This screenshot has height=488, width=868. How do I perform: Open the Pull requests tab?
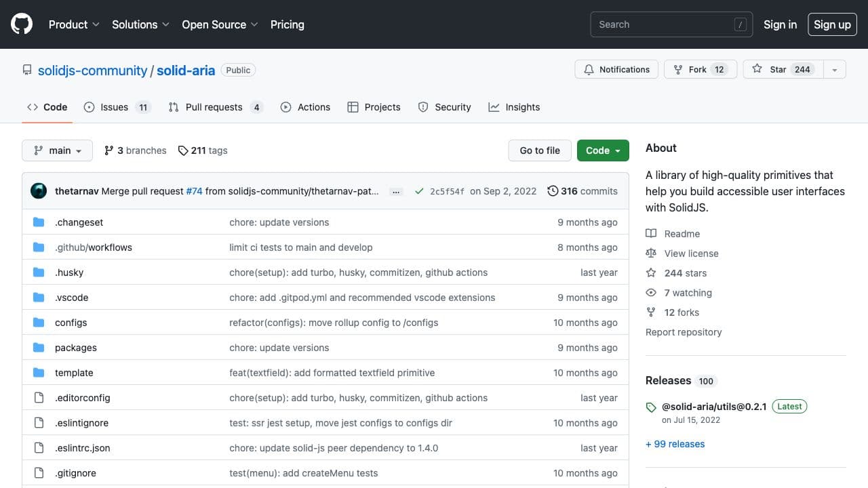point(214,107)
